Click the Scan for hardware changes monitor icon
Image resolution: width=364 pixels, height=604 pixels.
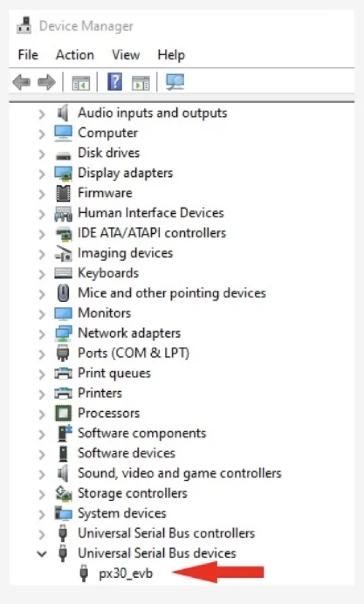(175, 82)
